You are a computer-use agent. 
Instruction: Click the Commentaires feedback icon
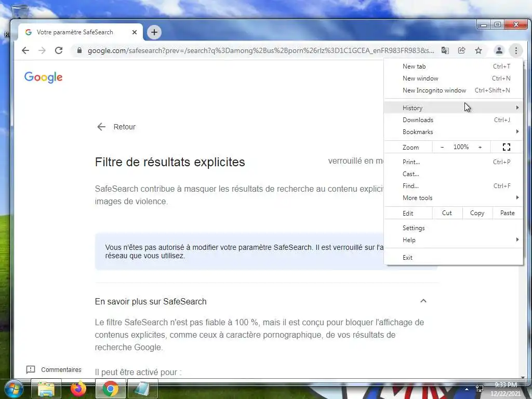[31, 369]
